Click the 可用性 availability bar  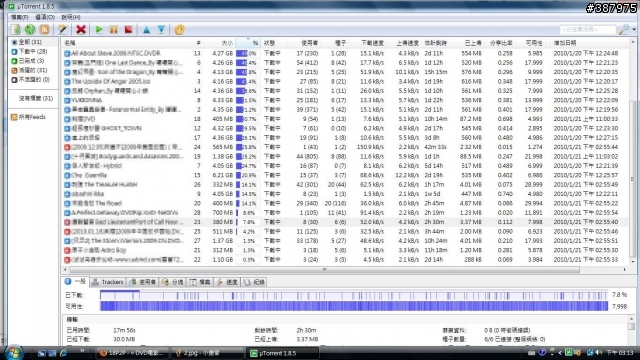click(354, 307)
